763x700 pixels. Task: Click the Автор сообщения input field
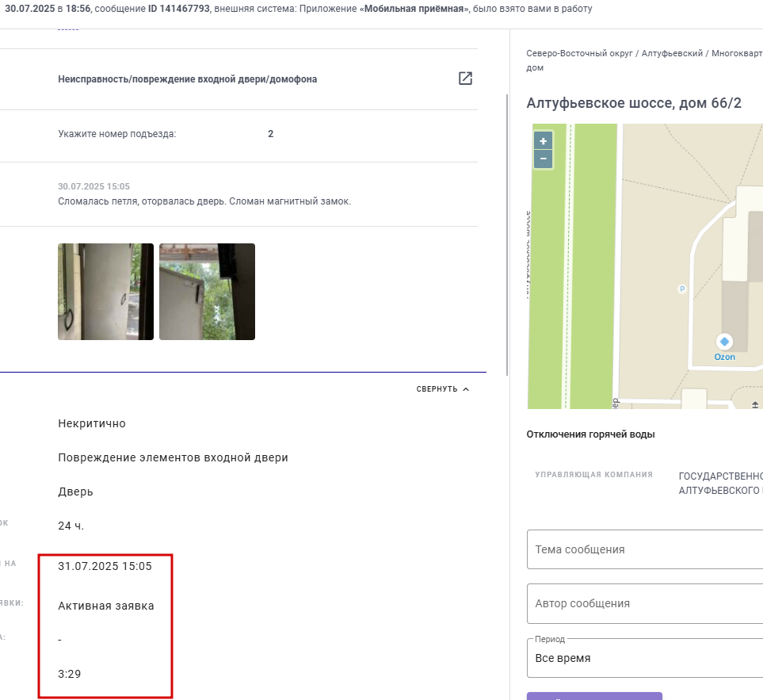[x=645, y=603]
